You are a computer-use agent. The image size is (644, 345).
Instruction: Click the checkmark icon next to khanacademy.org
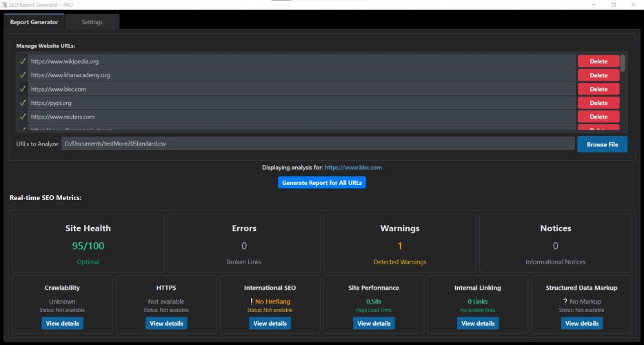tap(23, 75)
